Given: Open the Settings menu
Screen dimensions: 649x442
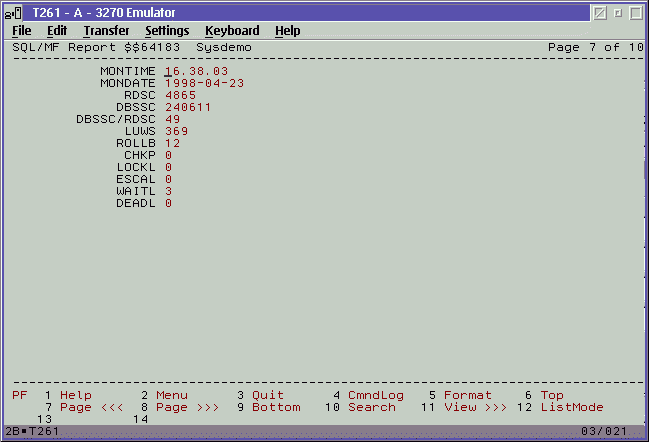Looking at the screenshot, I should [x=167, y=31].
